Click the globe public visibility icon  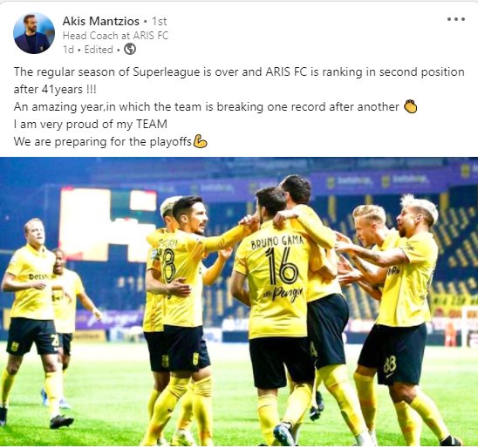point(130,49)
